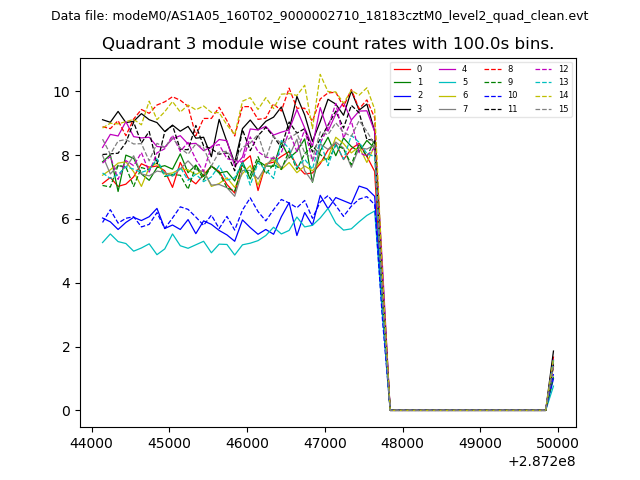Click the solid black legend line for module 3

tap(402, 108)
